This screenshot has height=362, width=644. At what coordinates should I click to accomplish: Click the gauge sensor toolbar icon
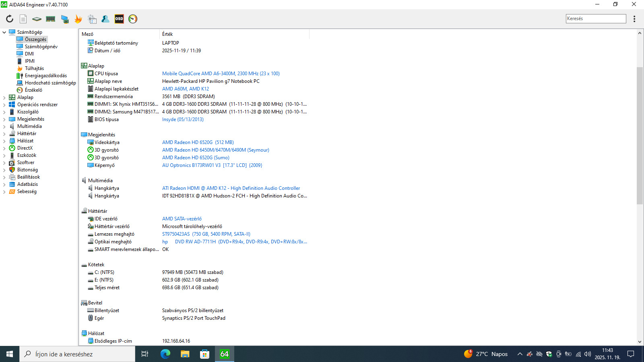(133, 19)
